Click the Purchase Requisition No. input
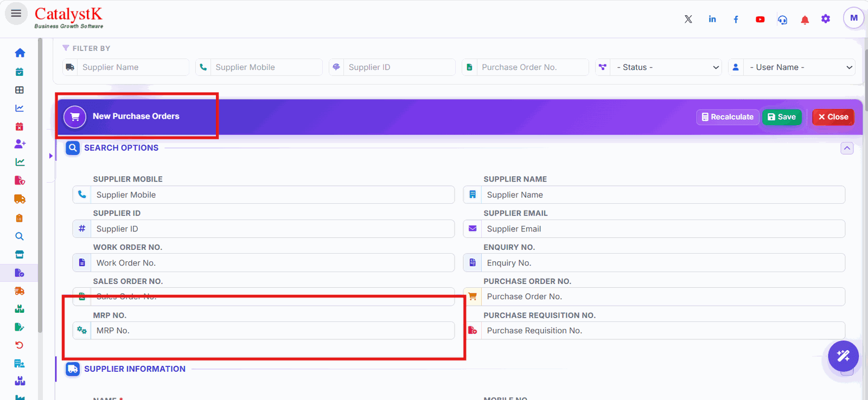Viewport: 868px width, 400px height. pyautogui.click(x=654, y=331)
